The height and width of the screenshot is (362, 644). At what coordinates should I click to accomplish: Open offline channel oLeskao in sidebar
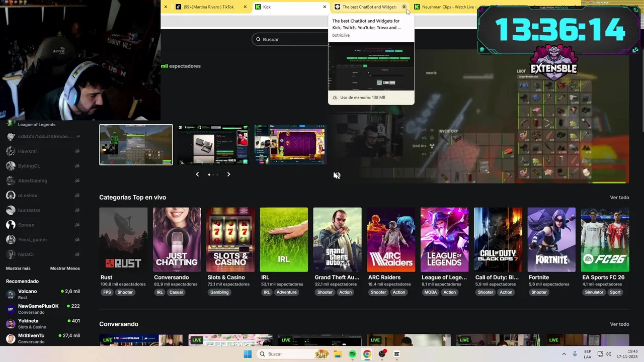(43, 196)
